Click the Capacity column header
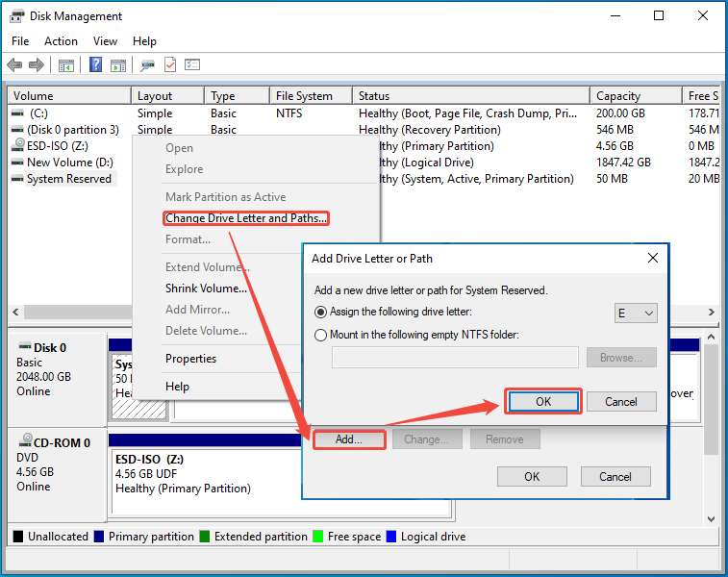The width and height of the screenshot is (728, 577). 618,96
